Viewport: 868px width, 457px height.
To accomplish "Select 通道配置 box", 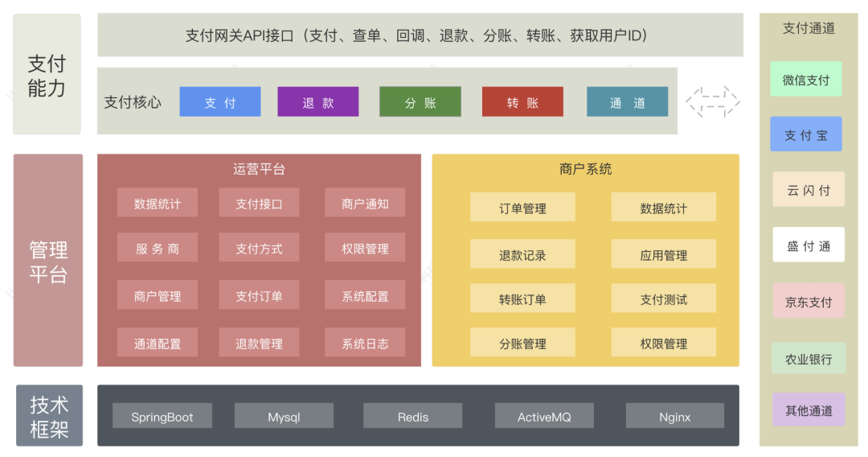I will click(157, 344).
